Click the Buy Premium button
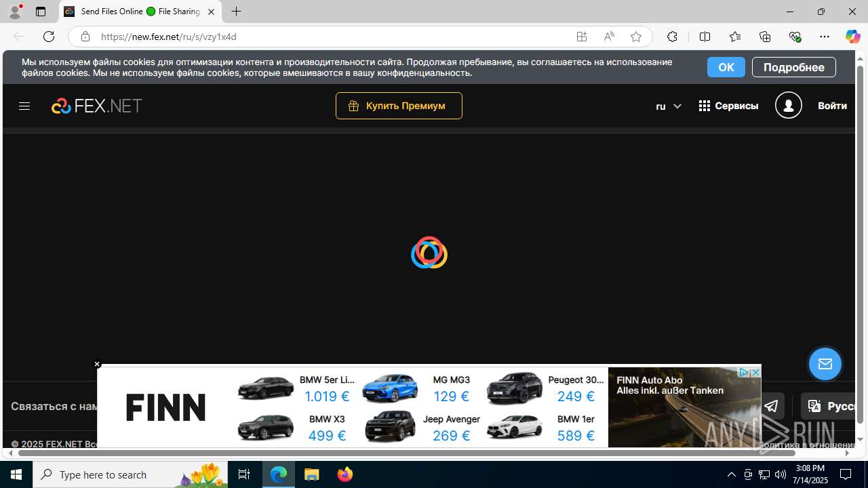868x488 pixels. click(x=399, y=106)
